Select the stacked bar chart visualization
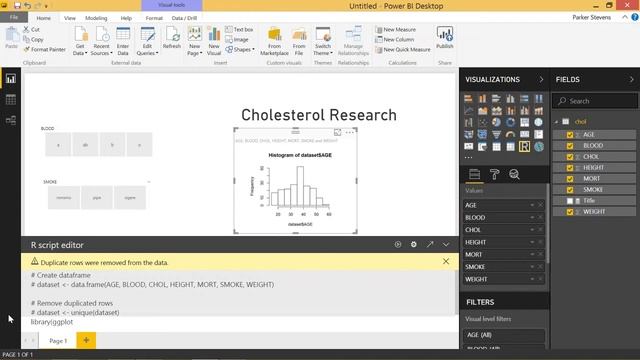Image resolution: width=640 pixels, height=360 pixels. pos(469,98)
